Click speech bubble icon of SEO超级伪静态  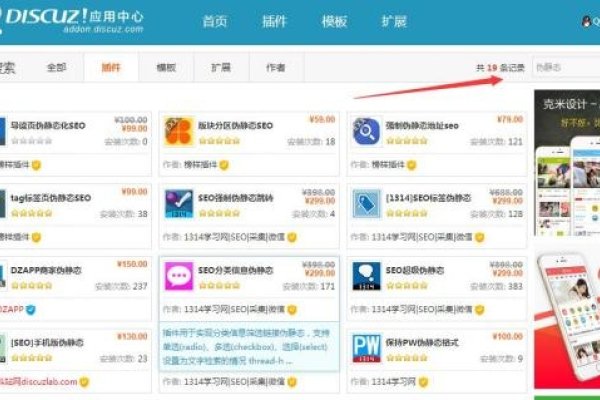pyautogui.click(x=366, y=276)
